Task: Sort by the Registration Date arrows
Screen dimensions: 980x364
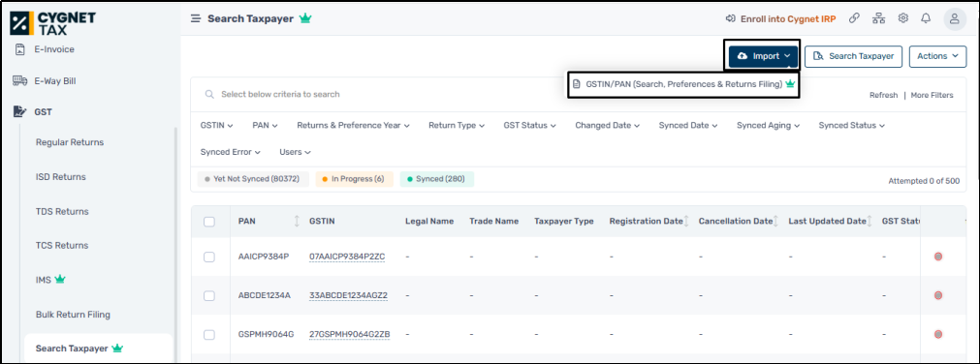Action: tap(686, 221)
